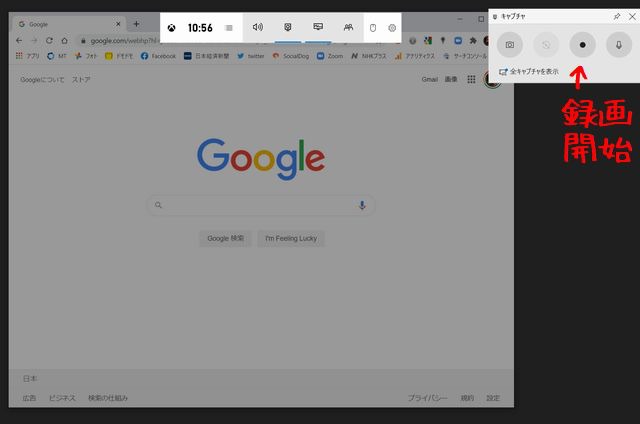Open the Game Bar widget menu

click(x=229, y=28)
